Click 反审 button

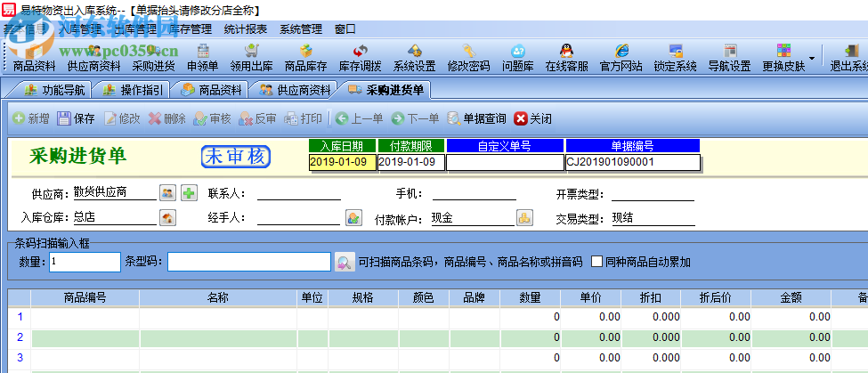[257, 118]
